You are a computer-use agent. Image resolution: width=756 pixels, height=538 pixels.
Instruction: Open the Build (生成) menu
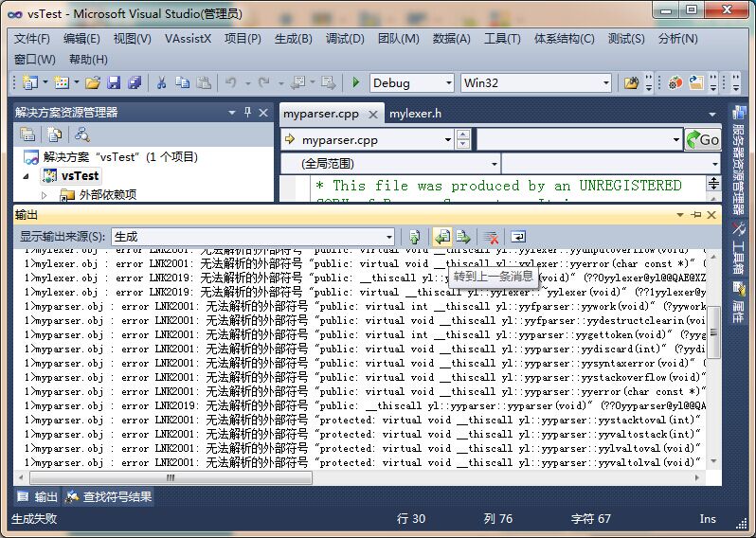click(293, 39)
